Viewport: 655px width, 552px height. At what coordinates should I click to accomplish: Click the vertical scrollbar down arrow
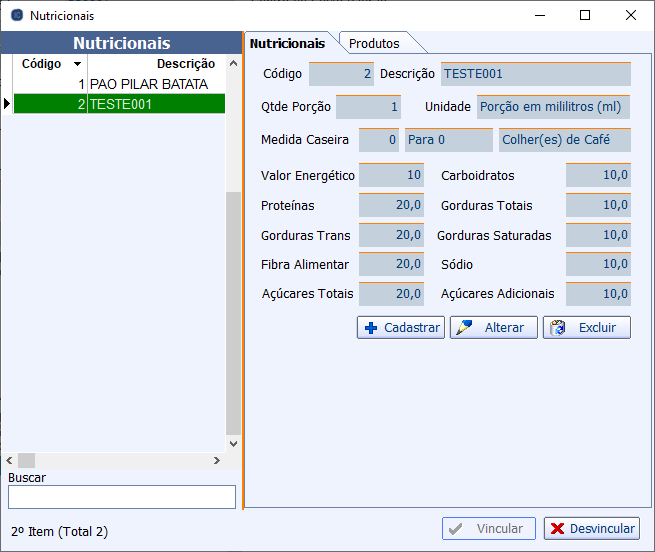click(233, 444)
